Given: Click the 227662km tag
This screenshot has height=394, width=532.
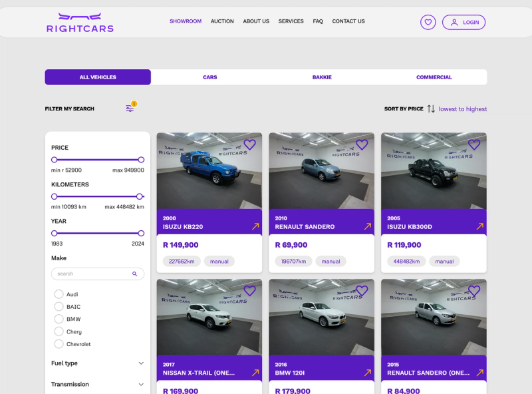Looking at the screenshot, I should (x=182, y=261).
